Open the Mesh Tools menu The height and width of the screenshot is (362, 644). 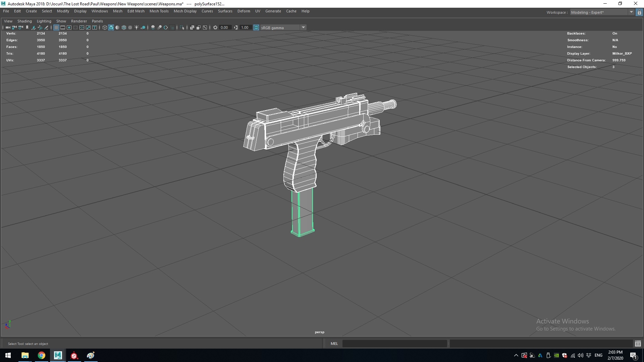tap(159, 11)
